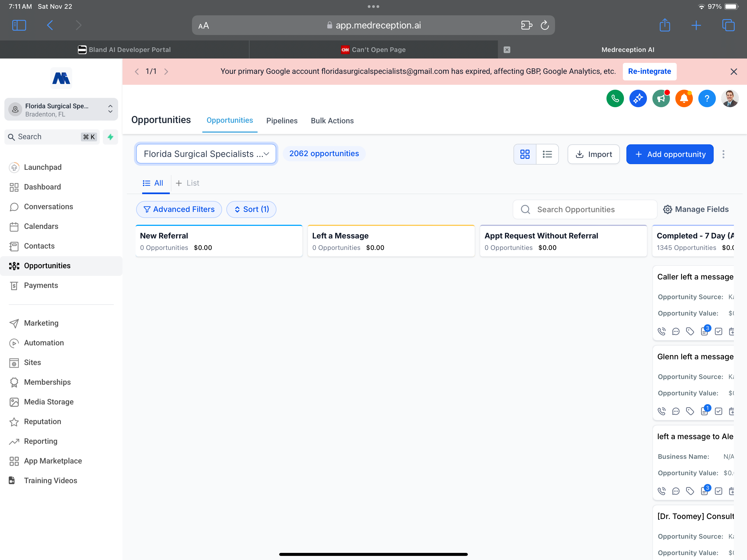Click the 2062 opportunities count badge
This screenshot has width=747, height=560.
(324, 153)
